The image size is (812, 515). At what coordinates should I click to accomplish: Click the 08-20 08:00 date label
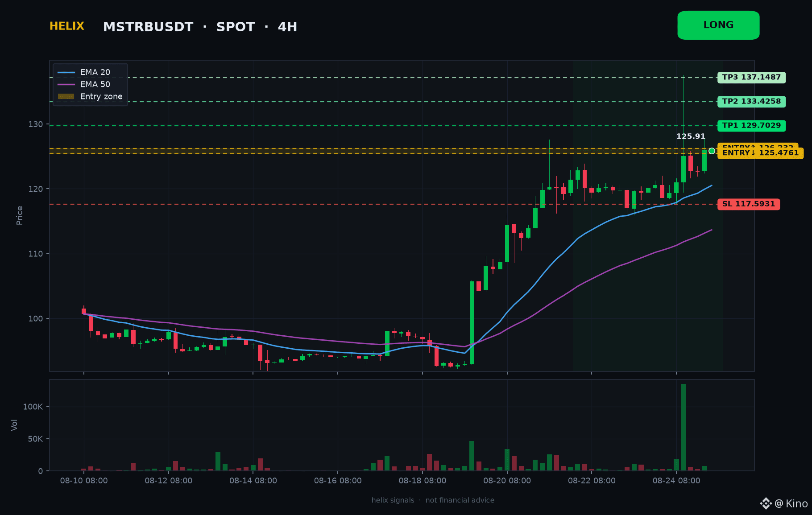[x=507, y=481]
